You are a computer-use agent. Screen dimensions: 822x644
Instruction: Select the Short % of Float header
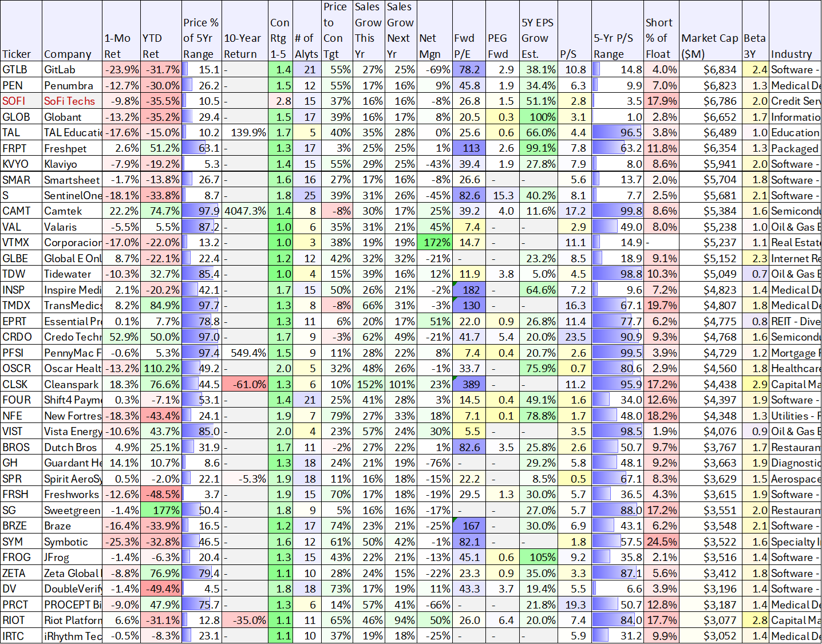point(661,31)
